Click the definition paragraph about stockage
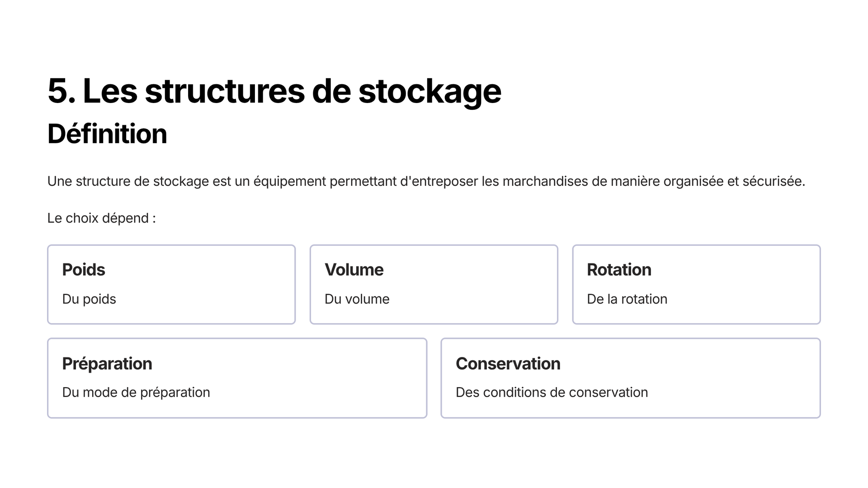868x488 pixels. pos(426,181)
